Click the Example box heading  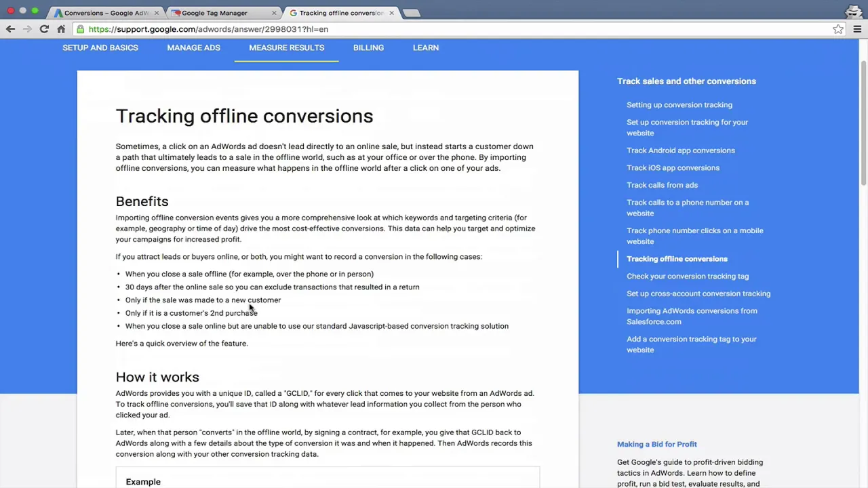143,482
